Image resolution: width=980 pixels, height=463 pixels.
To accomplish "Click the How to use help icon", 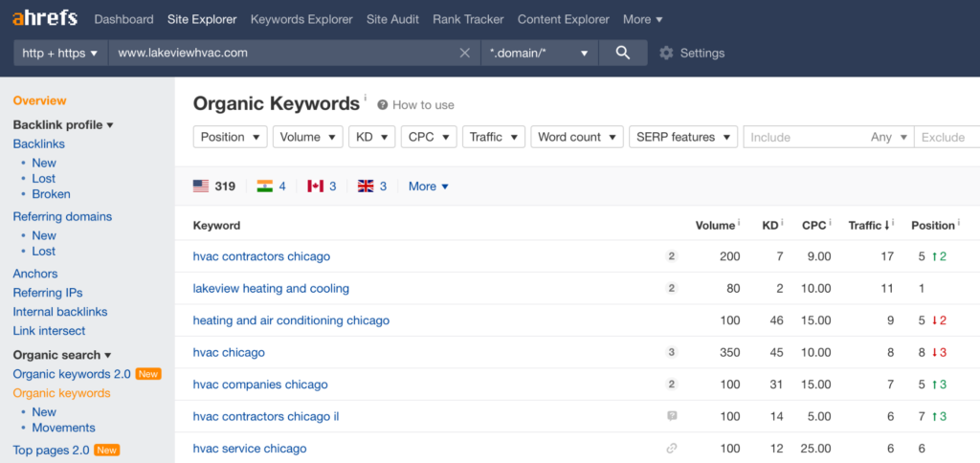I will pyautogui.click(x=382, y=105).
